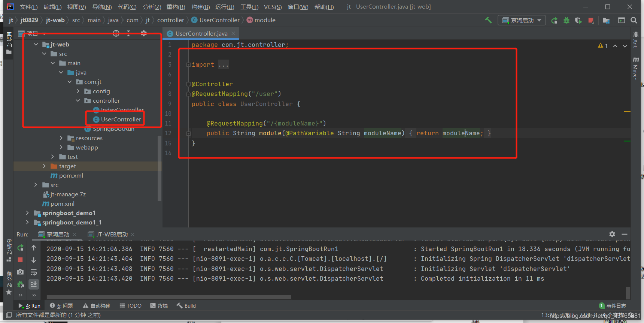Click the Up the Stack Trace arrow
Viewport: 644px width, 323px height.
click(x=34, y=248)
